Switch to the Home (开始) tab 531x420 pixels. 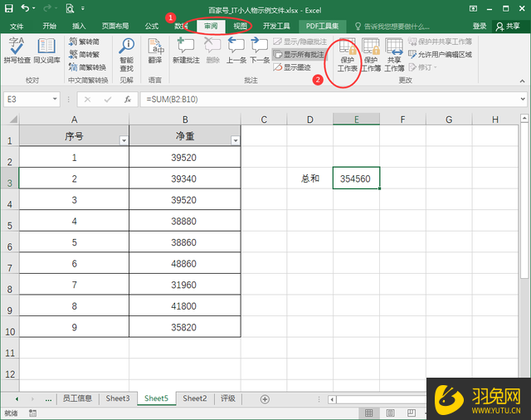click(x=50, y=27)
